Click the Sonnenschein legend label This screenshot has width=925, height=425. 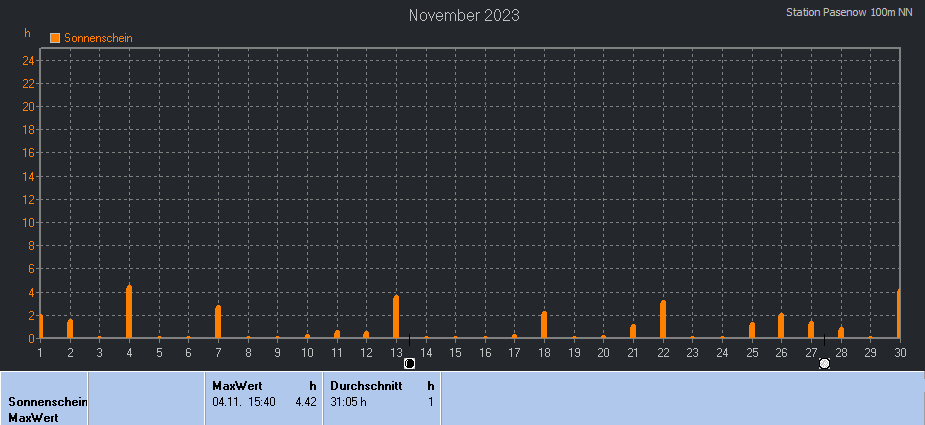98,38
